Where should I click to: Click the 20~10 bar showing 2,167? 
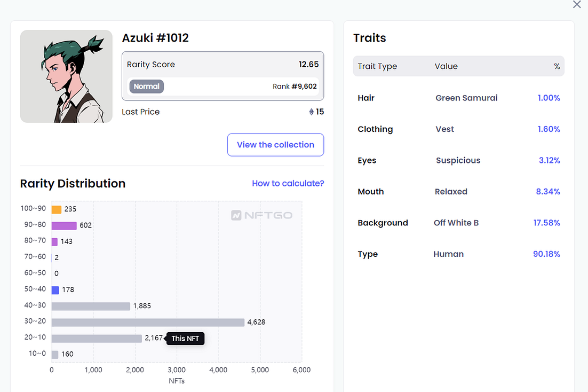click(x=97, y=338)
